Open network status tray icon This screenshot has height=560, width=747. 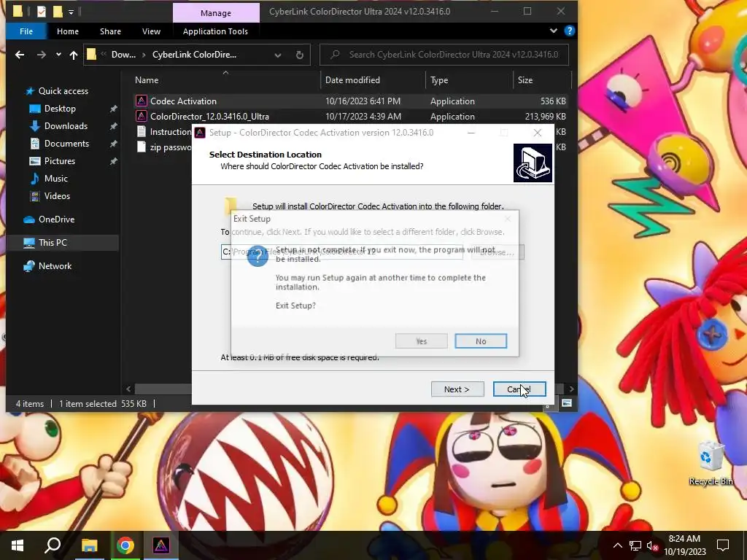click(x=635, y=545)
